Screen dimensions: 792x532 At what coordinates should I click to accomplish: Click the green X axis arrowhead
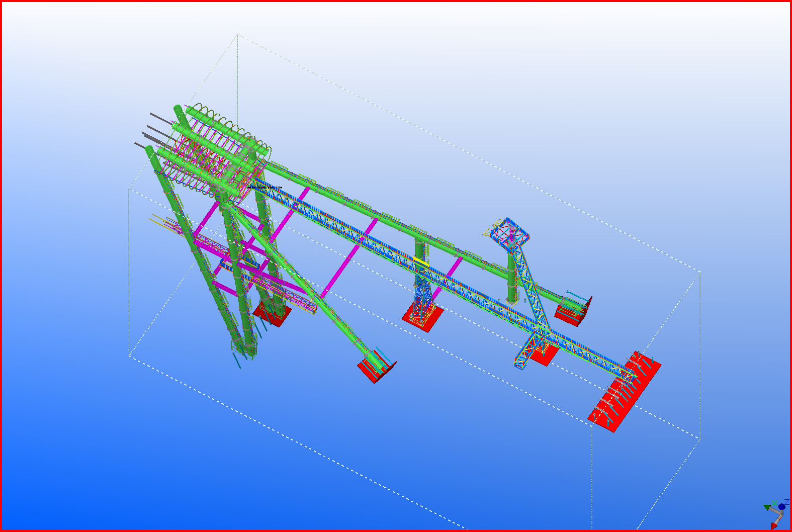click(x=767, y=508)
